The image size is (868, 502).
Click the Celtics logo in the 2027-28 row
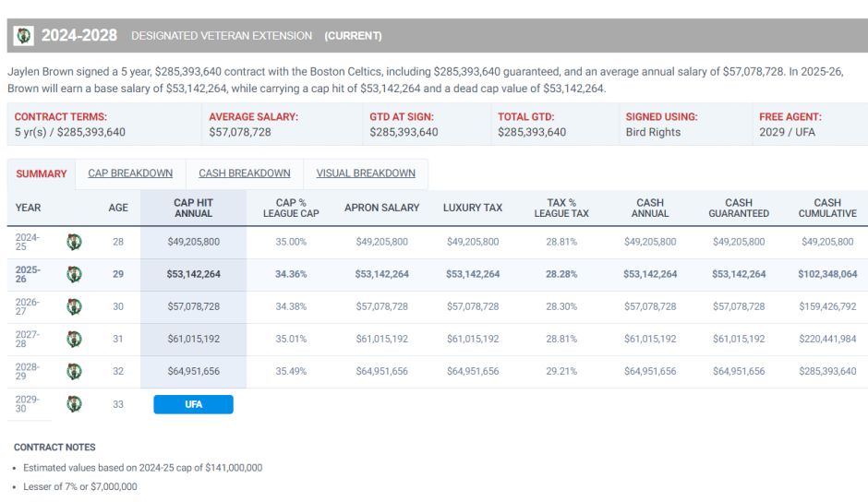pos(74,339)
